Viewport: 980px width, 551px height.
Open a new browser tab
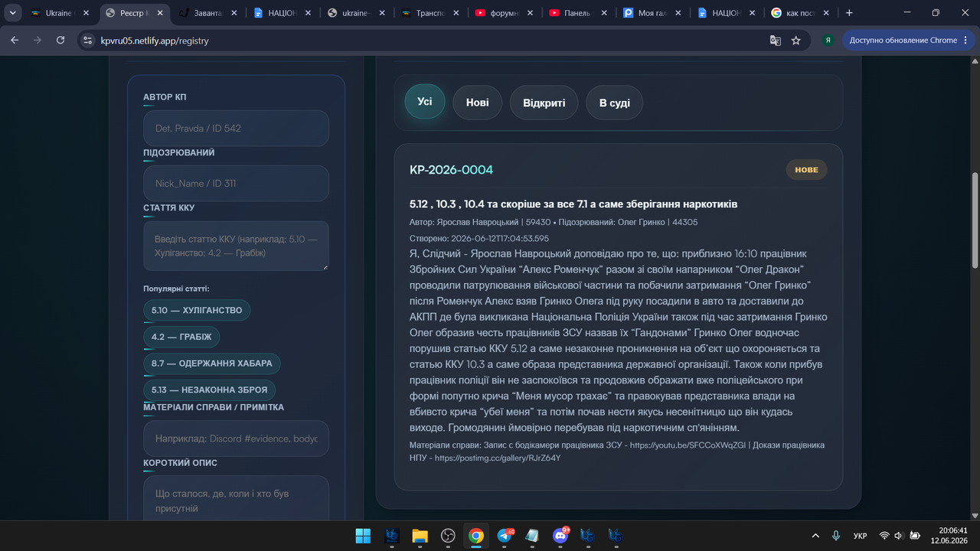click(848, 13)
